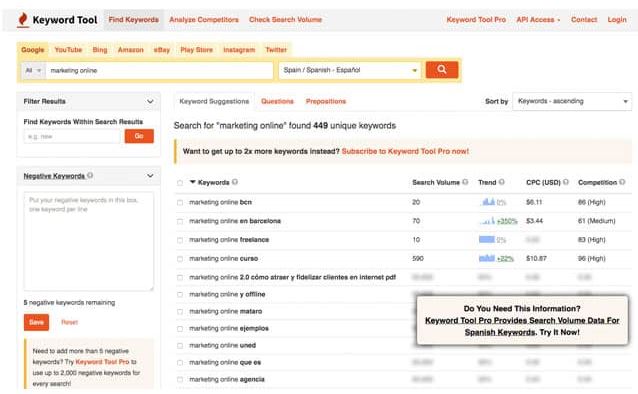Image resolution: width=638 pixels, height=394 pixels.
Task: Open the Search Volume info icon
Action: (465, 182)
